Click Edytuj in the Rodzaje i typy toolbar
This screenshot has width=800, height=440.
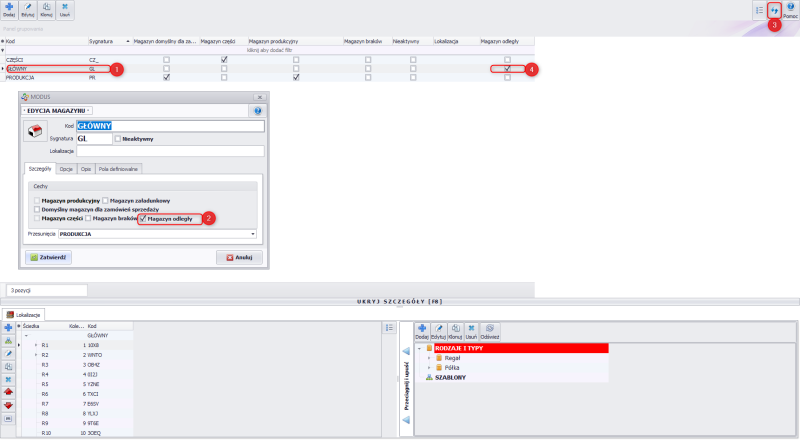(x=438, y=332)
